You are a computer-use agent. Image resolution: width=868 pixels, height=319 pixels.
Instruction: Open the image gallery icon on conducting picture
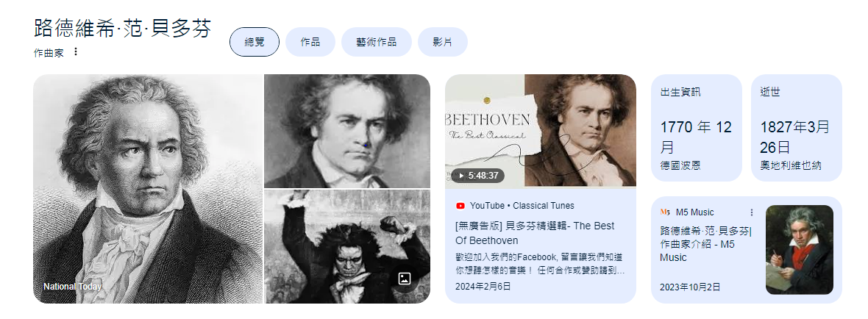(405, 279)
